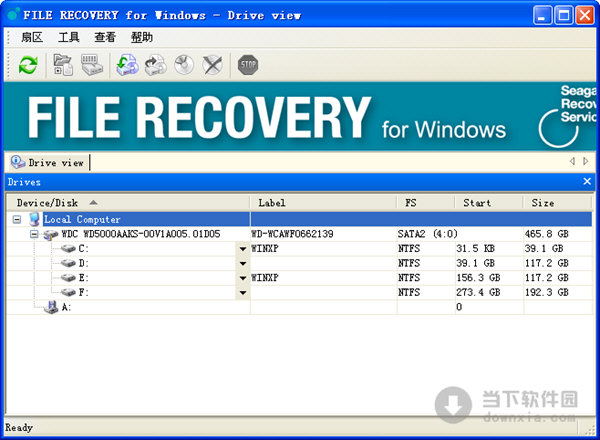
Task: Click the C: partition drive icon
Action: (x=68, y=249)
